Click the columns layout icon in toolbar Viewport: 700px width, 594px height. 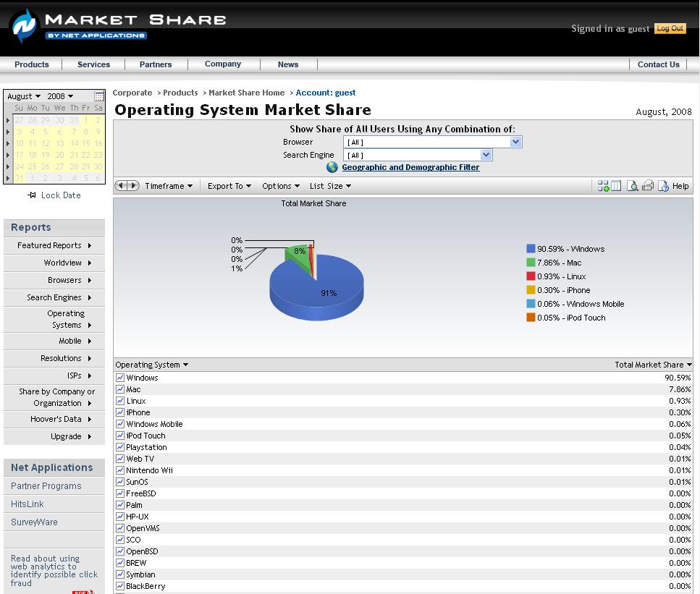[x=616, y=186]
